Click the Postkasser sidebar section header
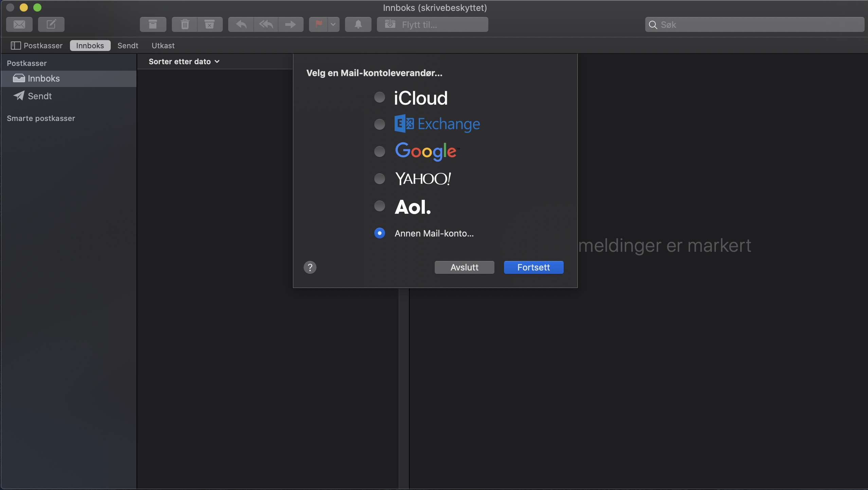This screenshot has height=490, width=868. coord(27,63)
